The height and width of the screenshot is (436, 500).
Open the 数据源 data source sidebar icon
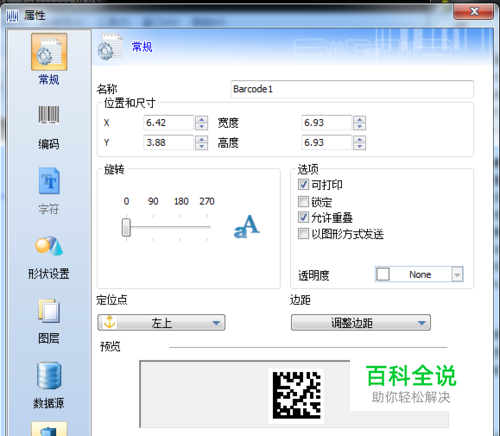(49, 375)
